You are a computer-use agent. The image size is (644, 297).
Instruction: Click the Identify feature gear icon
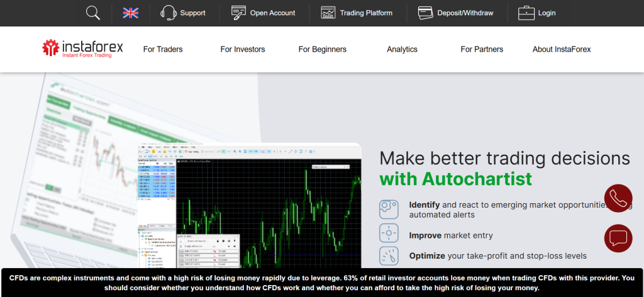(x=389, y=210)
